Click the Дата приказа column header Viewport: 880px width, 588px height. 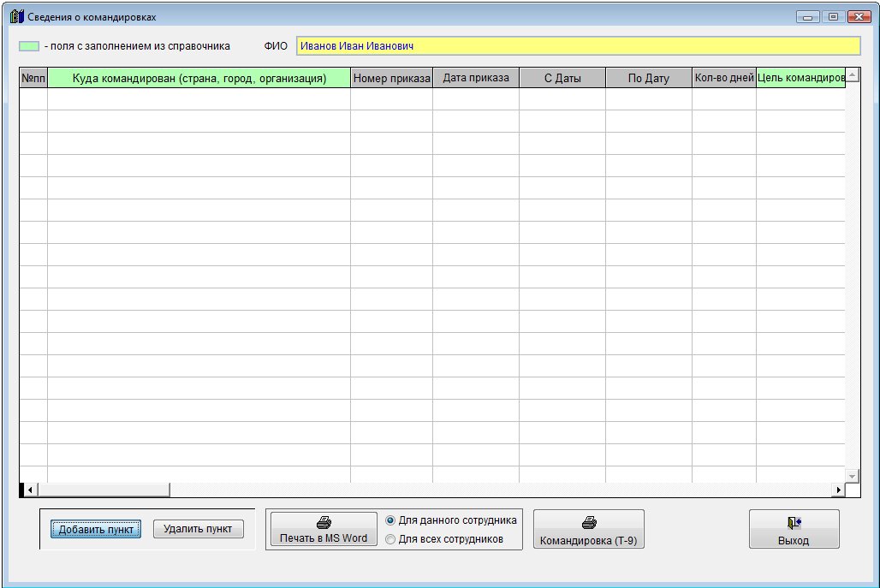click(x=476, y=78)
